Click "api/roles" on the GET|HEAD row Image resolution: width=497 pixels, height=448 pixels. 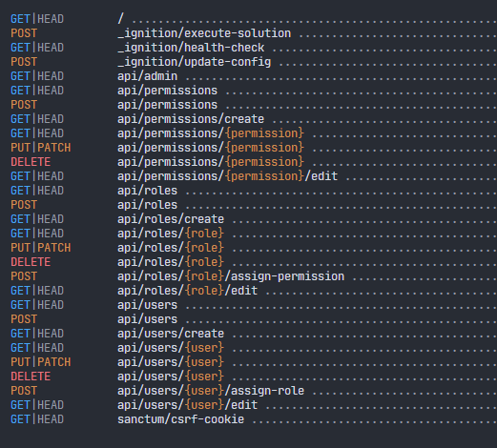click(147, 191)
